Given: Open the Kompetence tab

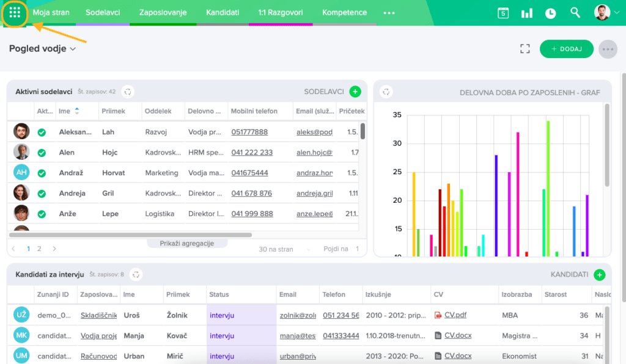Looking at the screenshot, I should [344, 12].
